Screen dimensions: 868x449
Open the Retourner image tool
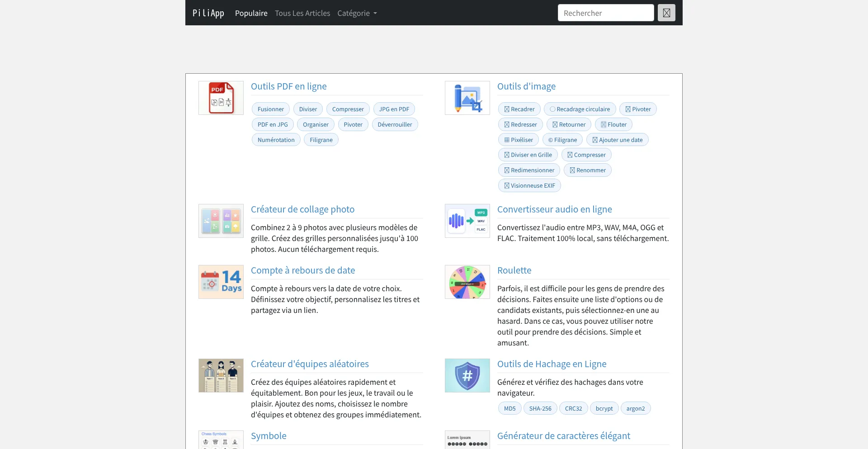pyautogui.click(x=569, y=124)
